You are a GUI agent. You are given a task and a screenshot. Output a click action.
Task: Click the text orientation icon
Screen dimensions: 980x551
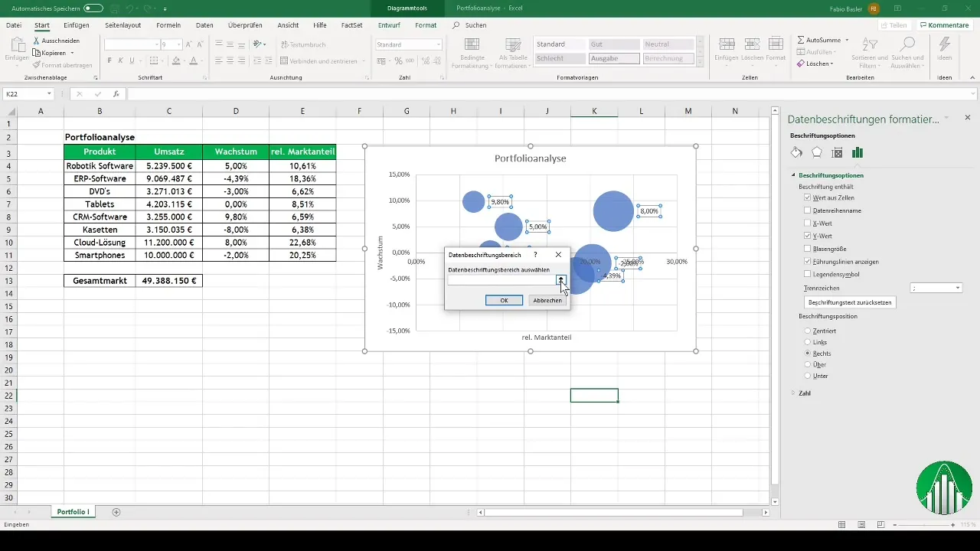258,44
